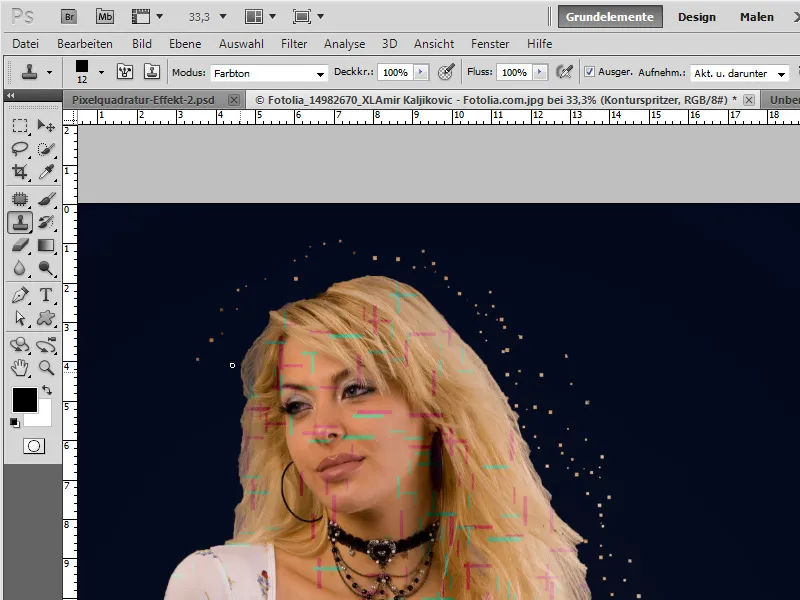Screen dimensions: 800x600
Task: Select the Hand tool
Action: point(20,367)
